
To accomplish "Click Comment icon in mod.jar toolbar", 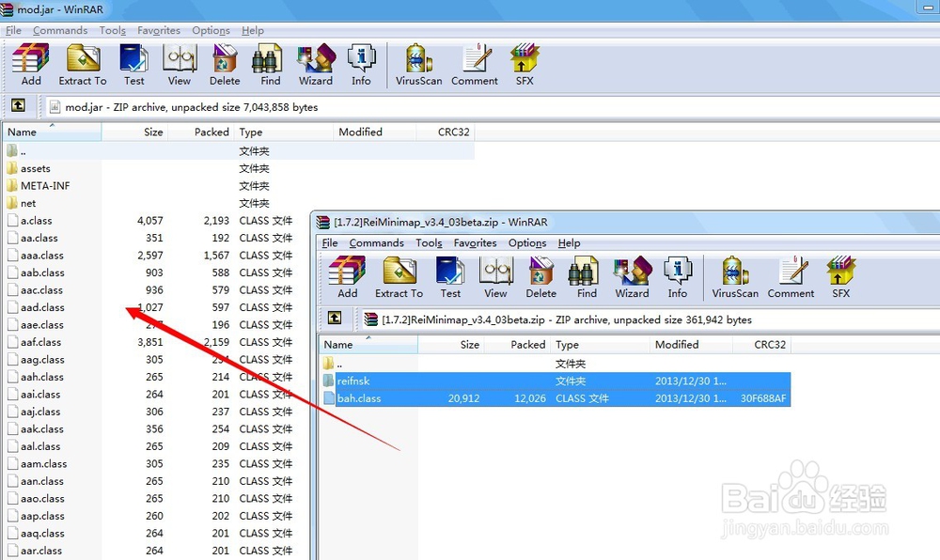I will (475, 65).
